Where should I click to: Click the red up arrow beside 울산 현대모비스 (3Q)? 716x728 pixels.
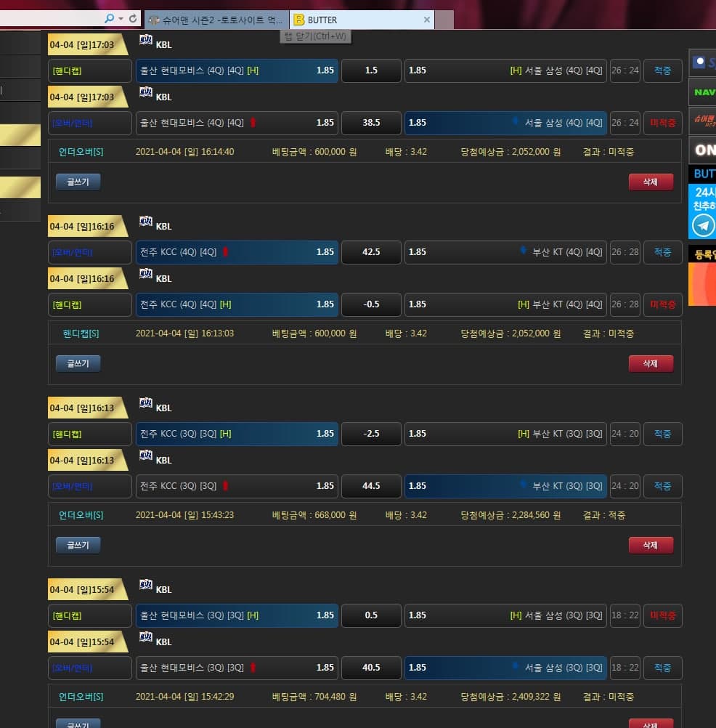coord(253,668)
